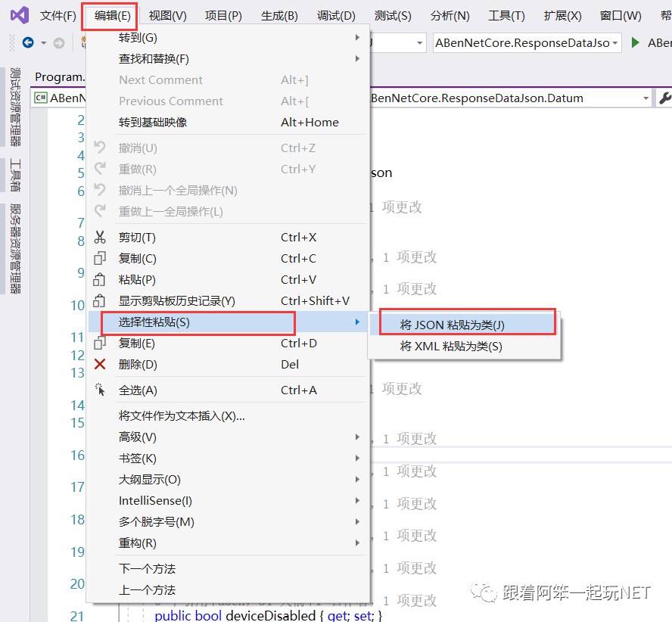Expand the 重构(R) submenu
The height and width of the screenshot is (622, 672).
pyautogui.click(x=228, y=543)
